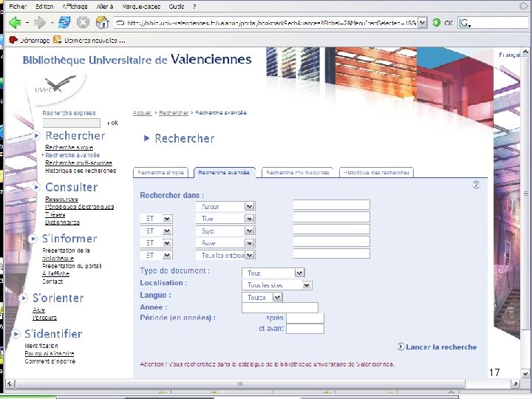This screenshot has width=532, height=399.
Task: Focus the Période après input field
Action: [305, 318]
